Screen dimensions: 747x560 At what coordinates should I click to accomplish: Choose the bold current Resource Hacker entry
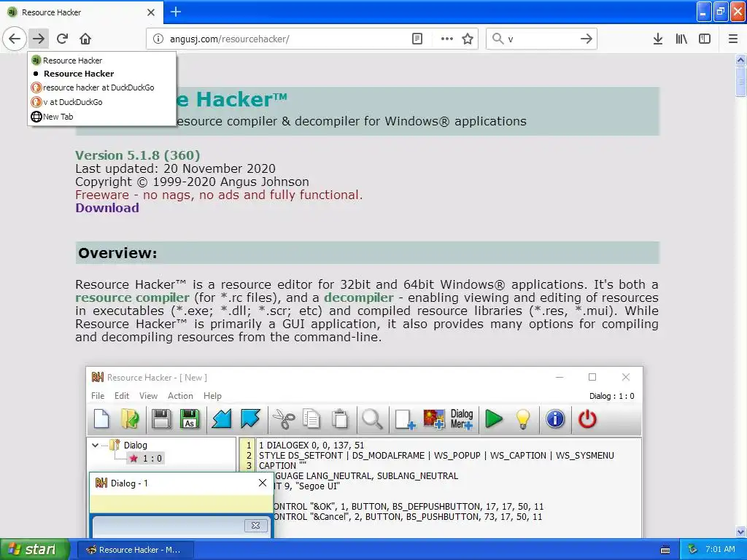point(102,74)
